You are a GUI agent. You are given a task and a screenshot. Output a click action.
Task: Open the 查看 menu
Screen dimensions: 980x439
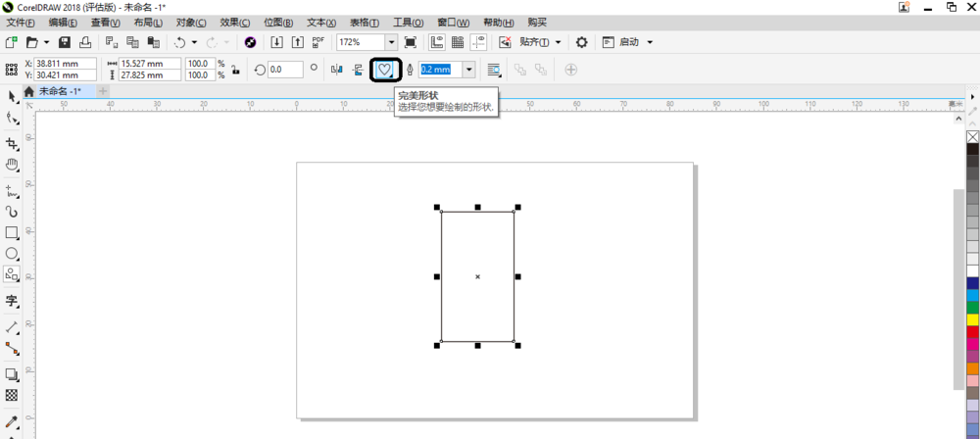[105, 23]
